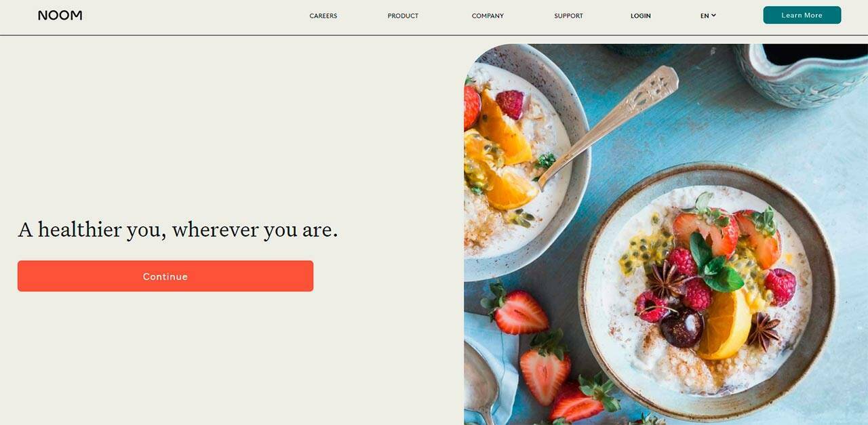Screen dimensions: 868x425
Task: Click the orange slice in large bowl
Action: point(725,325)
